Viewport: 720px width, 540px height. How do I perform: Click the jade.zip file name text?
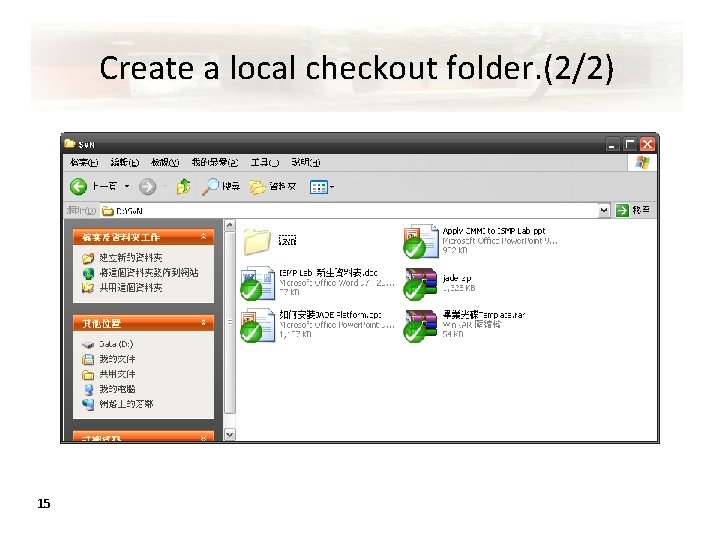point(457,278)
